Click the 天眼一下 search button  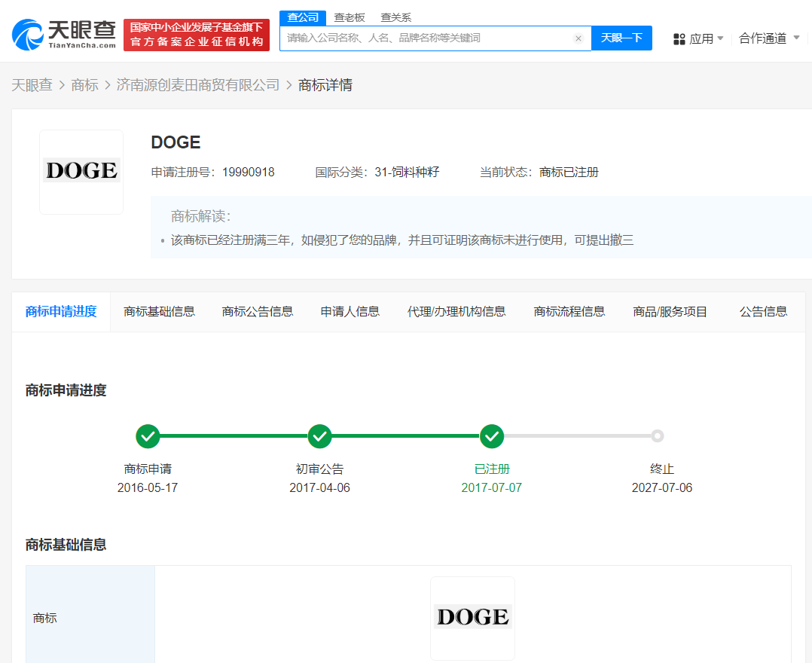coord(621,38)
